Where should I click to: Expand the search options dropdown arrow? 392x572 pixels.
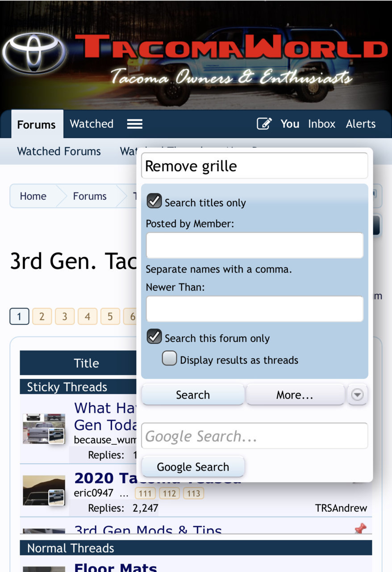pos(358,395)
